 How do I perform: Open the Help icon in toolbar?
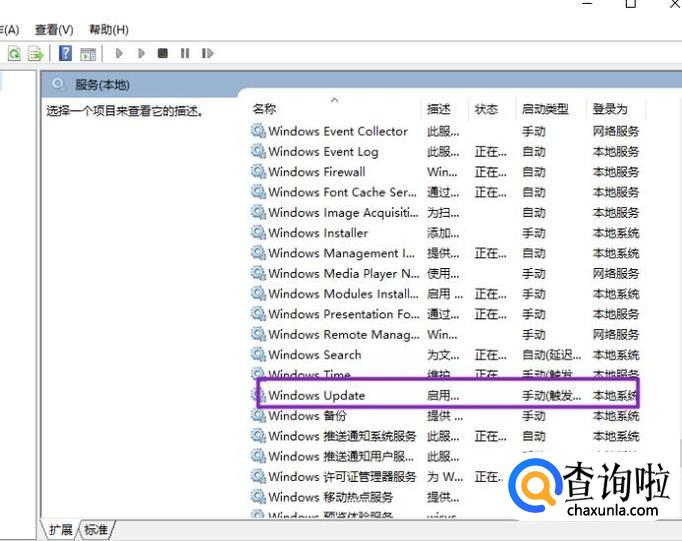(65, 53)
